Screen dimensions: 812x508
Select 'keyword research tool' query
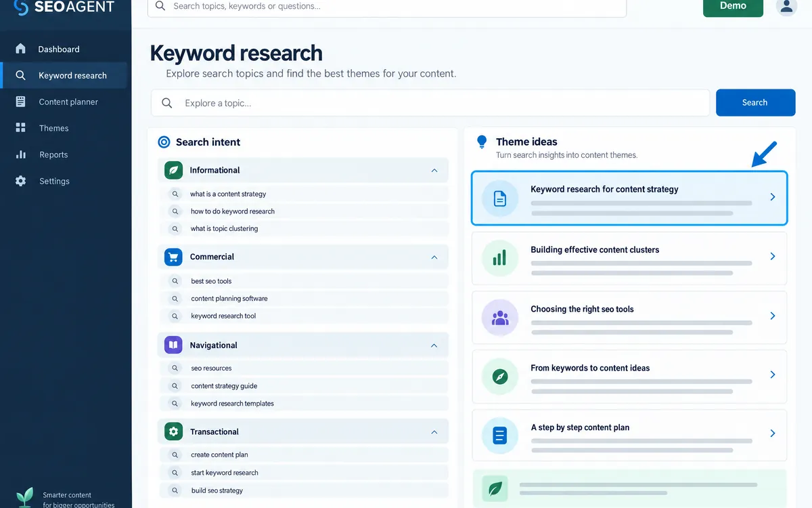point(304,316)
